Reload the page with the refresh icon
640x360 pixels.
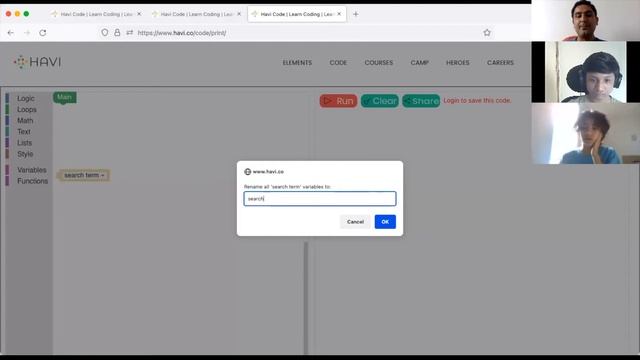pyautogui.click(x=43, y=33)
